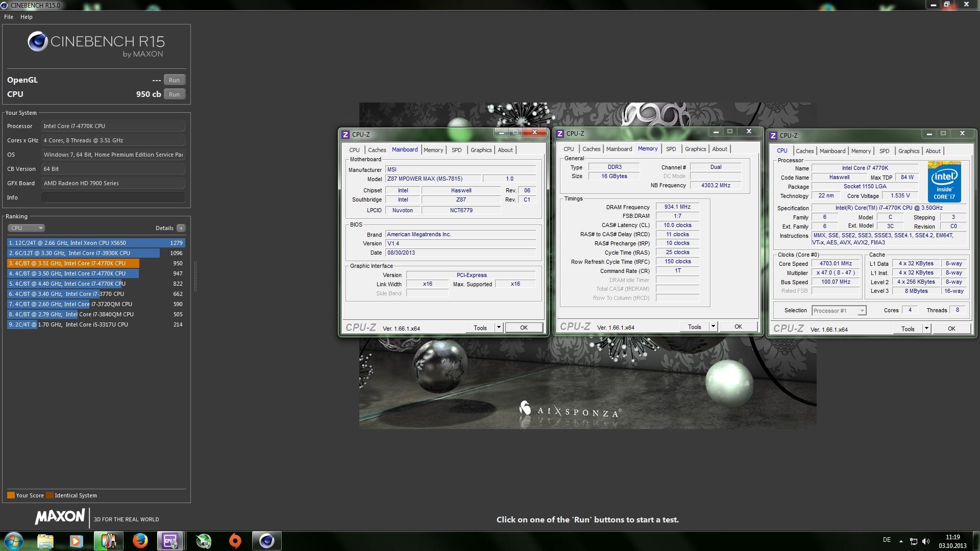
Task: Select the i5-3317U ranking entry
Action: click(x=96, y=324)
